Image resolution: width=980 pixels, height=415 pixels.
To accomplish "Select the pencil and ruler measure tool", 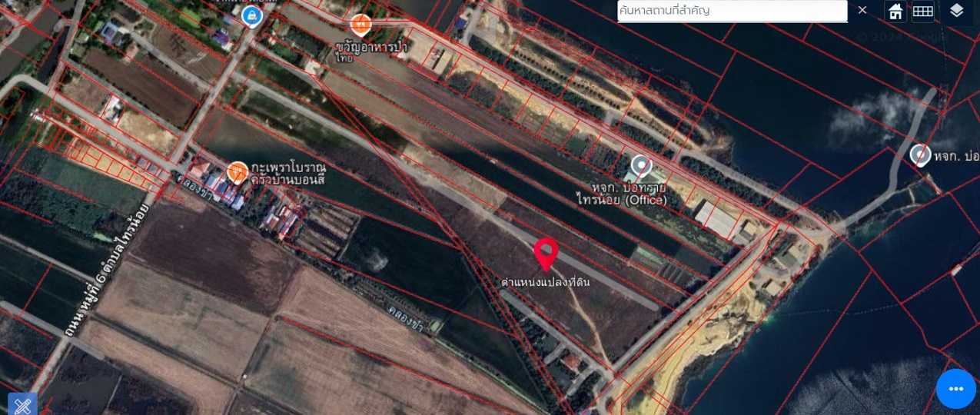I will (x=22, y=404).
